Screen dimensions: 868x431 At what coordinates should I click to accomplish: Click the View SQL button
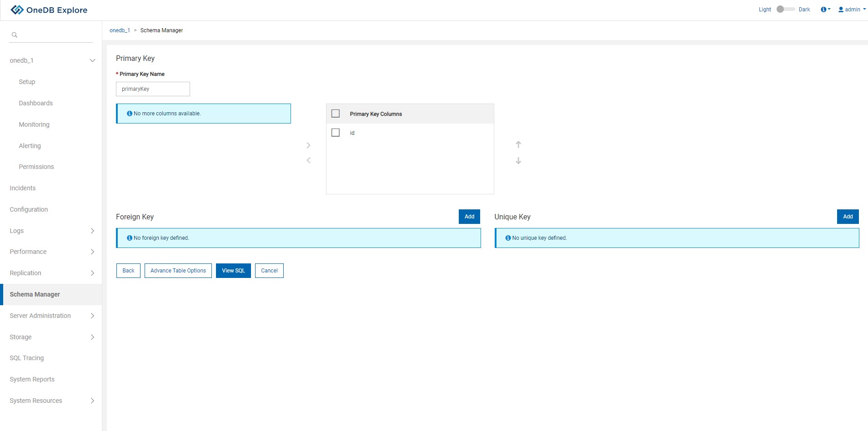pos(233,271)
